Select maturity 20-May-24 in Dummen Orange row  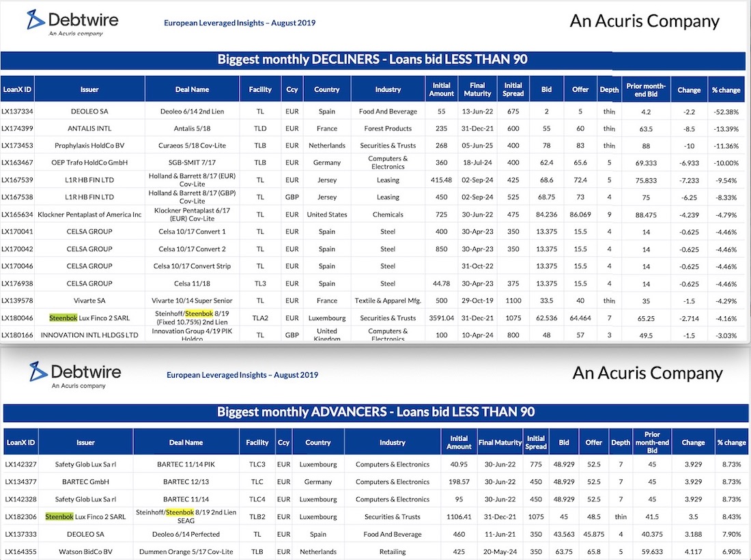(x=500, y=551)
